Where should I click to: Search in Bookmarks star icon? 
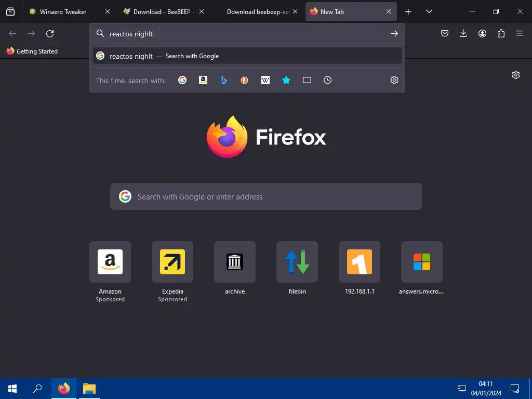(x=286, y=80)
